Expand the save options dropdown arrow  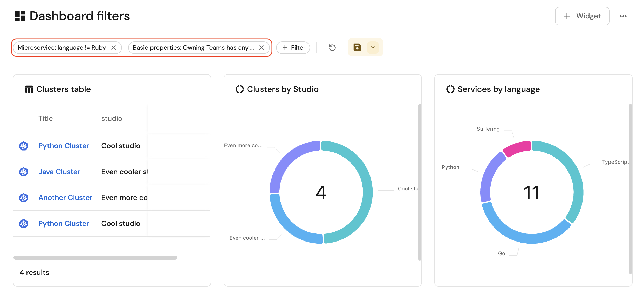(x=373, y=47)
